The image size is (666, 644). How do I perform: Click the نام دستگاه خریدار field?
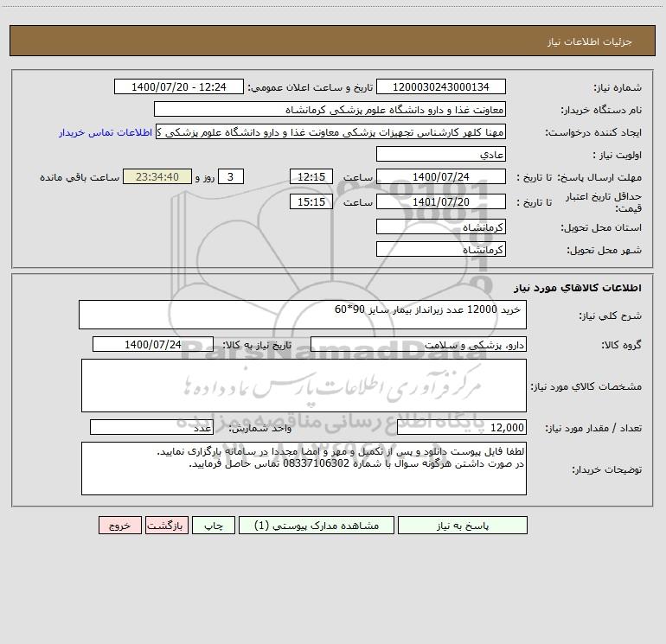pos(330,109)
